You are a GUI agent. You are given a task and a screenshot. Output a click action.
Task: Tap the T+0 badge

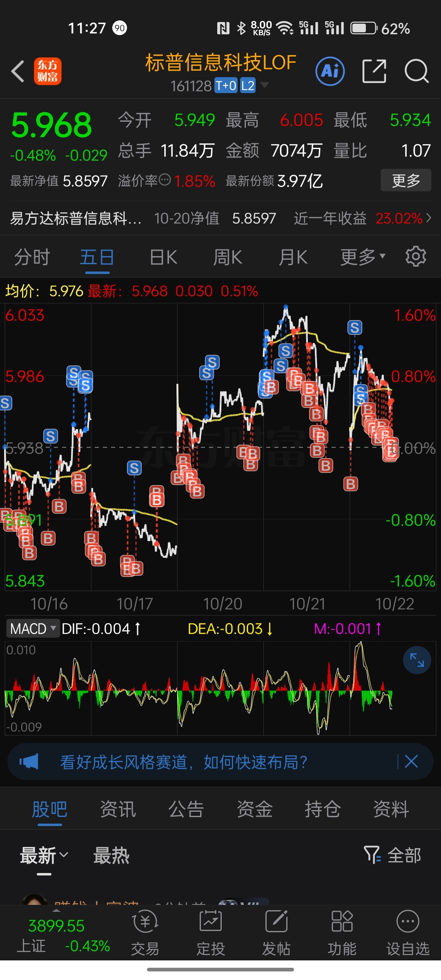coord(226,86)
